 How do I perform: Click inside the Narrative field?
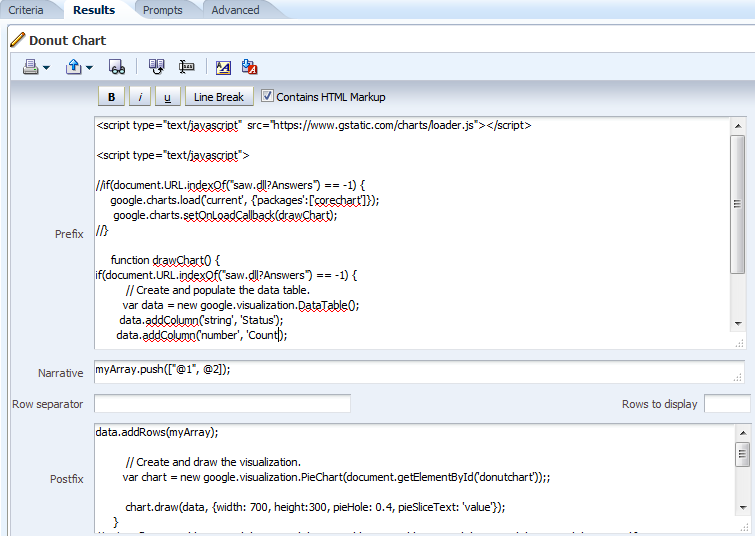click(419, 371)
